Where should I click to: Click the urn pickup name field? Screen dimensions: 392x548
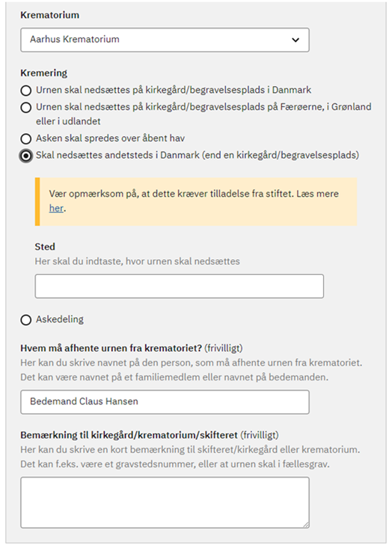pos(165,402)
